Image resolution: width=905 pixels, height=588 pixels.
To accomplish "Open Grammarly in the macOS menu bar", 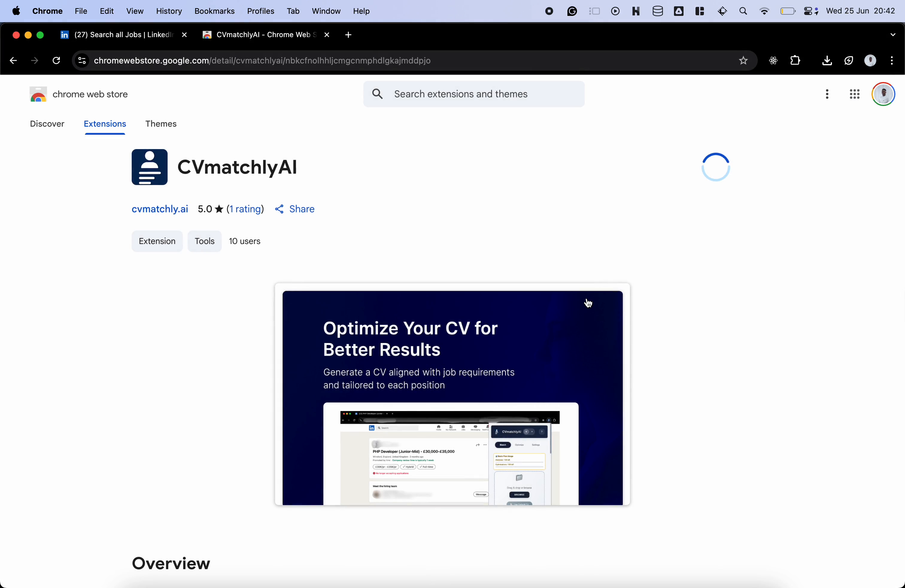I will [x=572, y=11].
